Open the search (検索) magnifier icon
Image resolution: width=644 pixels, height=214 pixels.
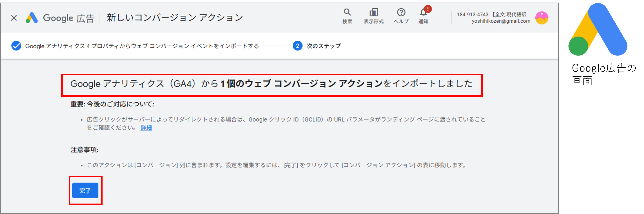(x=347, y=12)
